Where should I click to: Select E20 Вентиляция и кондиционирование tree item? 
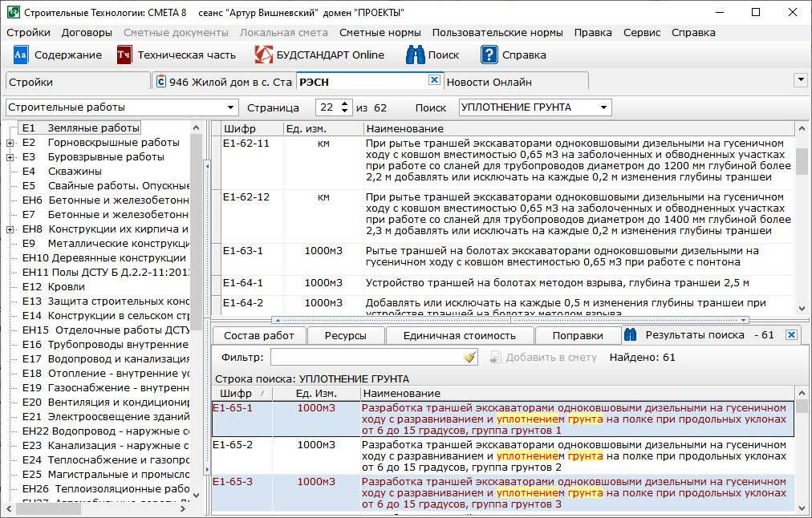pos(105,402)
